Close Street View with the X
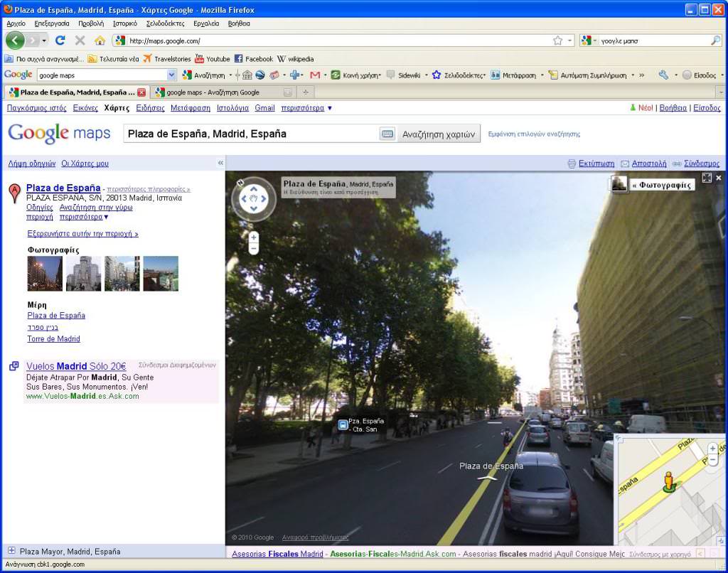728x573 pixels. (x=719, y=178)
